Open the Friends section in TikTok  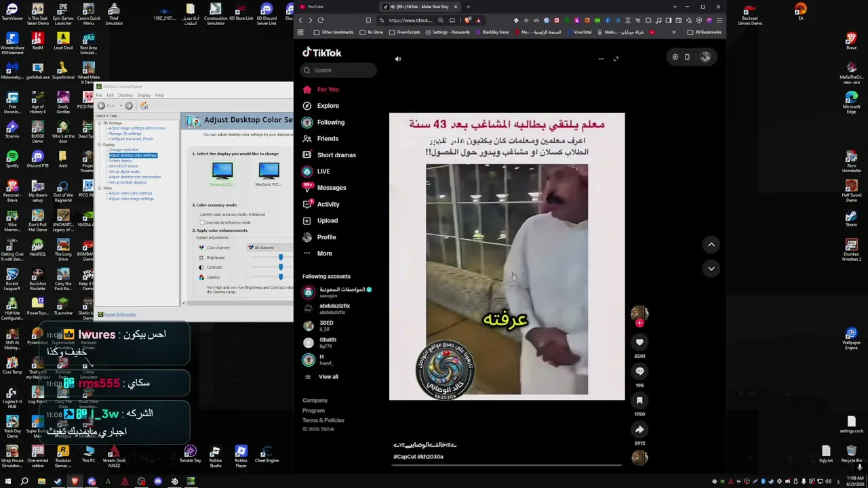point(321,138)
